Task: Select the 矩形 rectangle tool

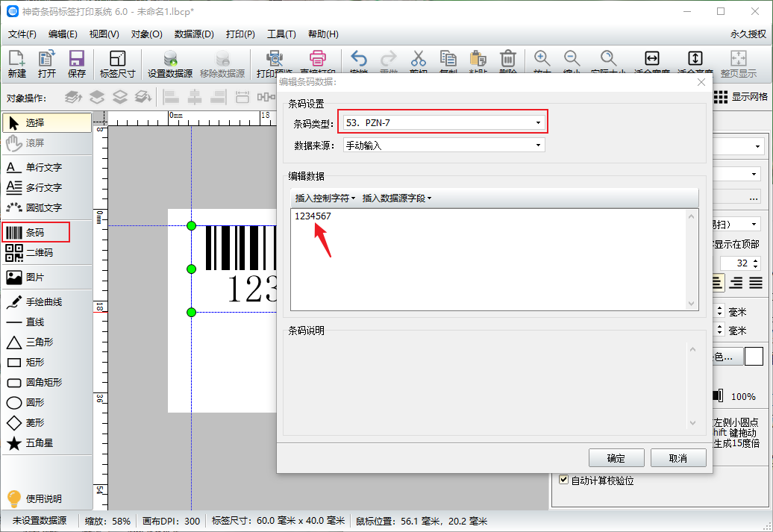Action: tap(47, 363)
